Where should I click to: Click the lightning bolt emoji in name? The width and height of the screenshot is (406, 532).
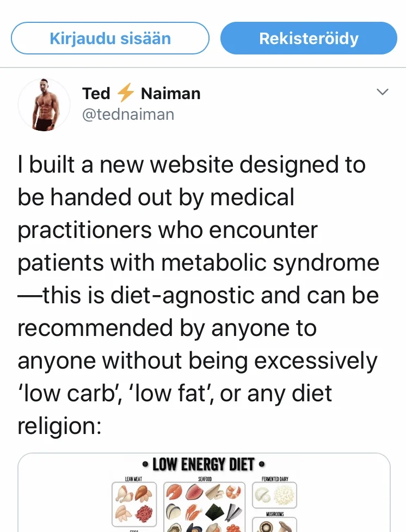click(x=126, y=94)
